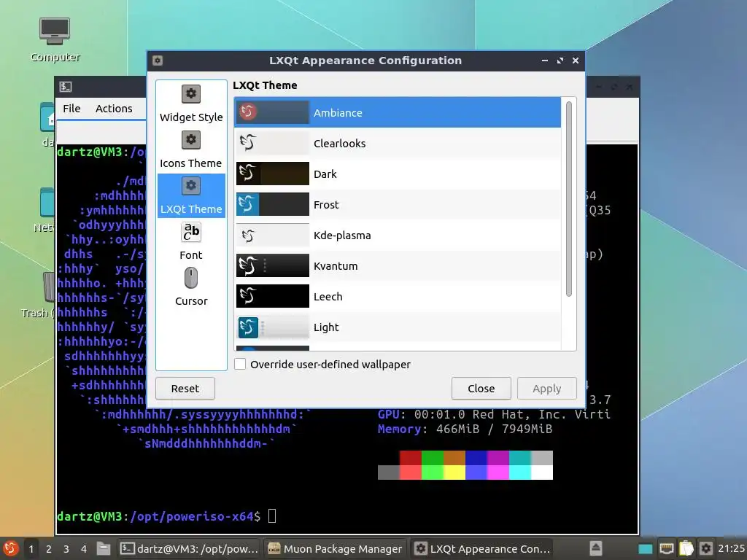Open the Computer desktop icon
This screenshot has height=560, width=747.
pos(55,39)
